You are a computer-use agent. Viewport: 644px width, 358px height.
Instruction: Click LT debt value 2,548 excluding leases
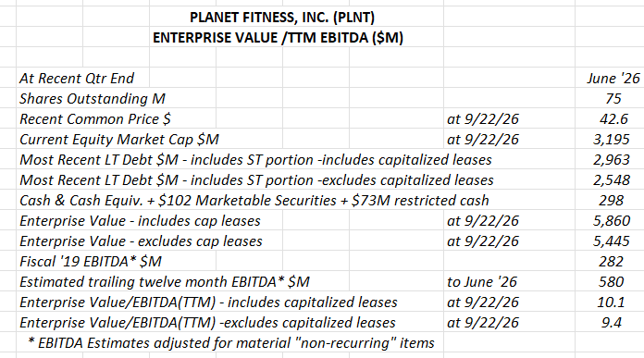click(611, 179)
